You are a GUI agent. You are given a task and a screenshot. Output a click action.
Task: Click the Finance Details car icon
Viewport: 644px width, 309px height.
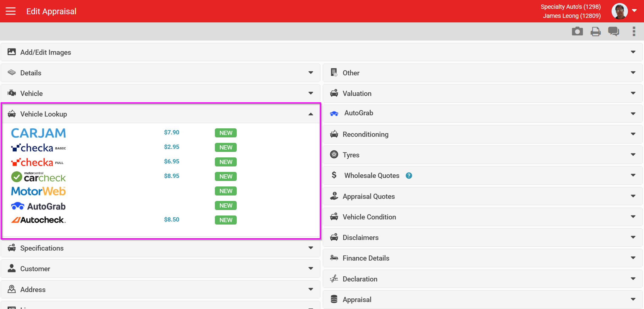coord(334,258)
